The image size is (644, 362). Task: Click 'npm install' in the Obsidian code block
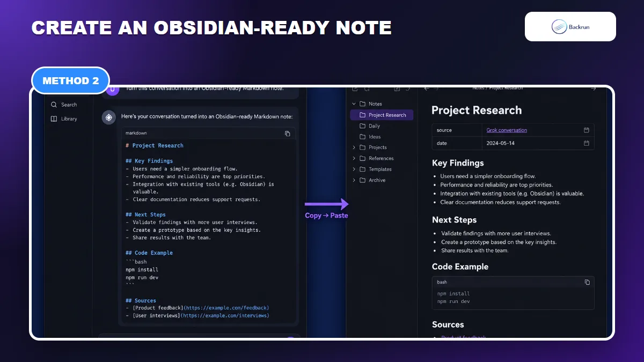click(453, 293)
